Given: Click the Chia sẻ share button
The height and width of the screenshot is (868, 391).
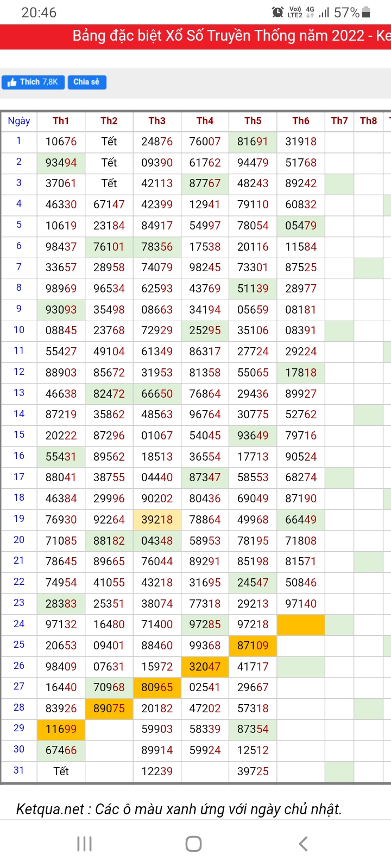Looking at the screenshot, I should point(86,82).
